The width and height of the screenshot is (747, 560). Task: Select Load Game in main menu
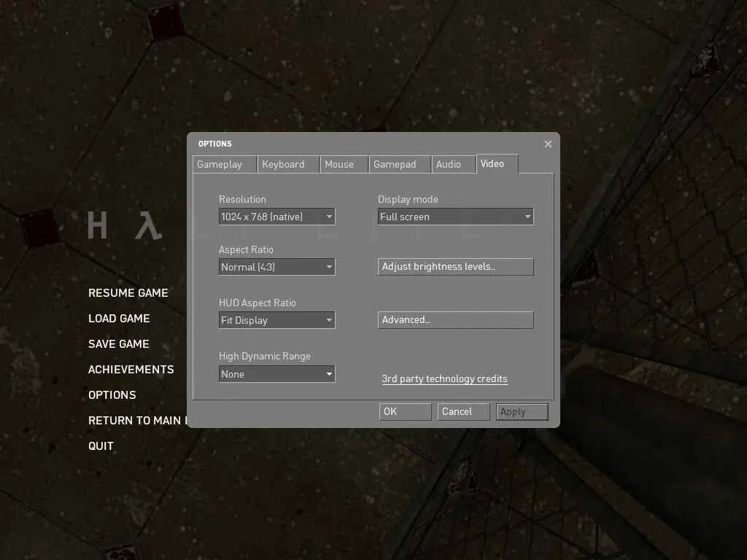tap(119, 319)
